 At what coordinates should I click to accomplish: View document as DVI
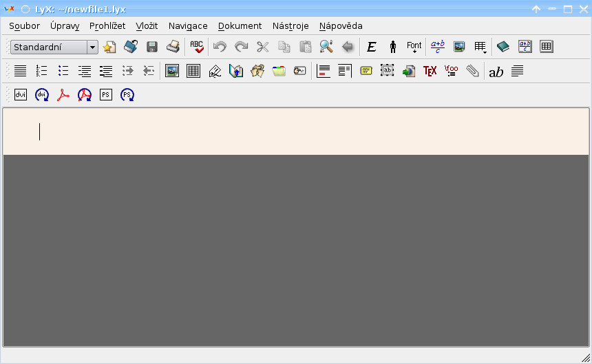click(21, 95)
